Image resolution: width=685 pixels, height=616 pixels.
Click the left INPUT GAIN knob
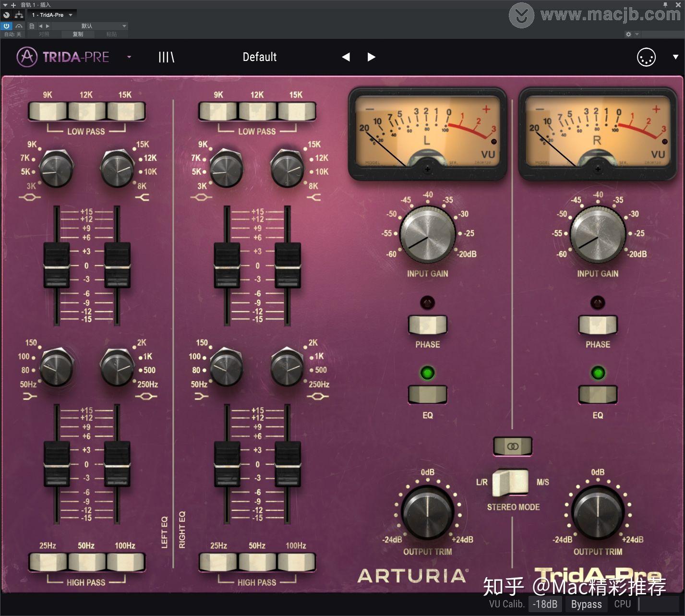pos(427,234)
